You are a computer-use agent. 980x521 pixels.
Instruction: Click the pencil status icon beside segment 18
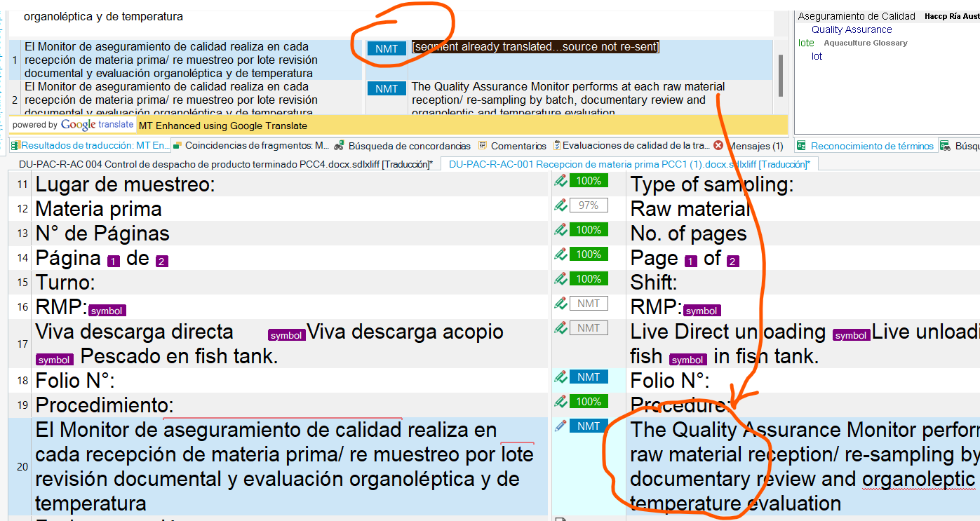[x=559, y=377]
